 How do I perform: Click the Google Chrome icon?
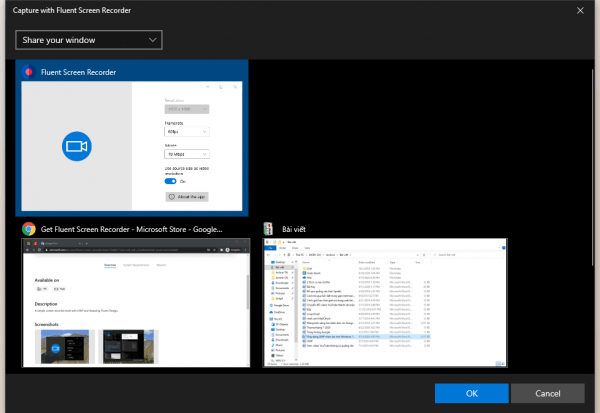click(x=29, y=229)
